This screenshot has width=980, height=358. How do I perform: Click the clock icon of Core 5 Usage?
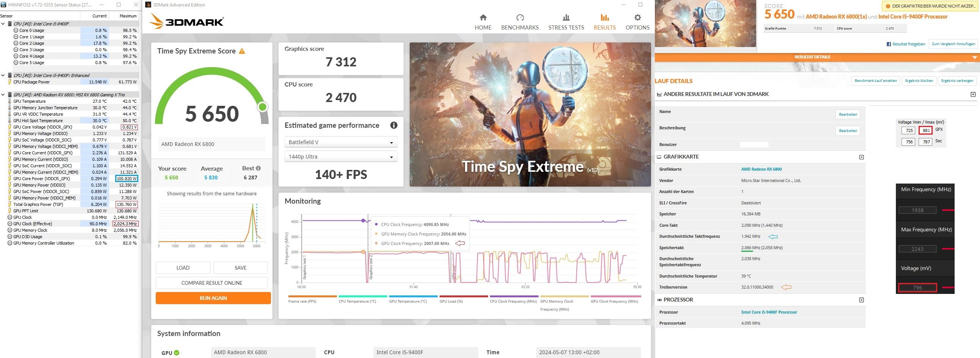coord(16,63)
